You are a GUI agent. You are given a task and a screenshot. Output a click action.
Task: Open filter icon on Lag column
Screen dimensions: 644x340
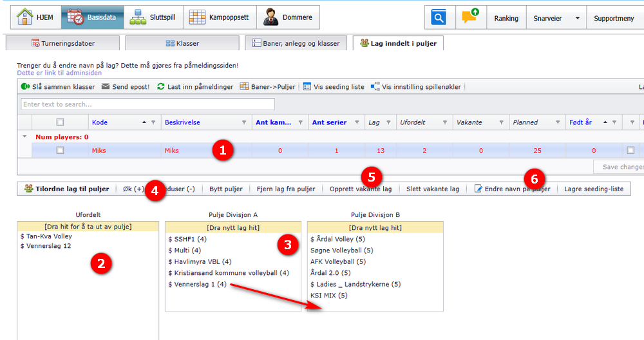pyautogui.click(x=388, y=122)
